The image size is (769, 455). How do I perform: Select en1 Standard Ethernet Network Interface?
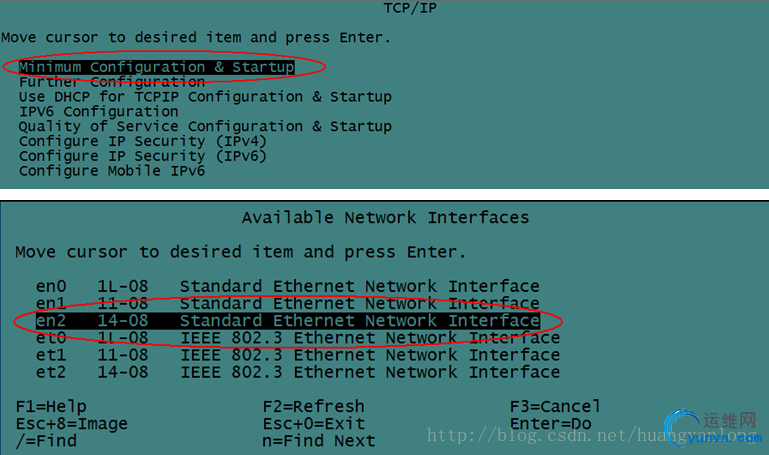click(x=287, y=304)
